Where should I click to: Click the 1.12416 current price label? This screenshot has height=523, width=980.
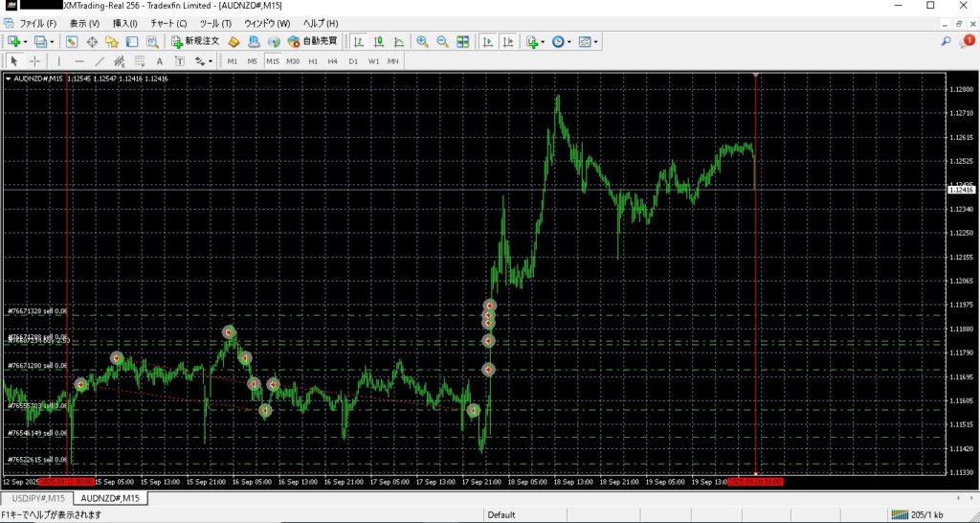tap(959, 191)
